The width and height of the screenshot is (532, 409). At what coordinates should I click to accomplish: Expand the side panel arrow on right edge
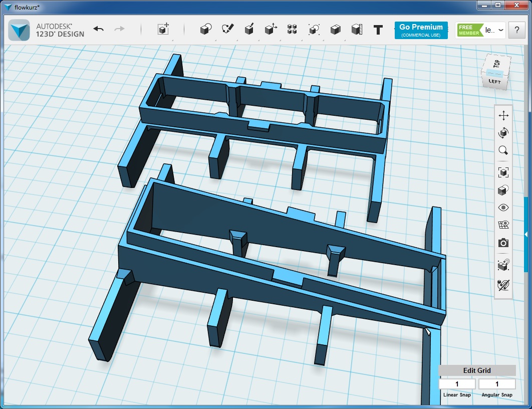coord(526,234)
